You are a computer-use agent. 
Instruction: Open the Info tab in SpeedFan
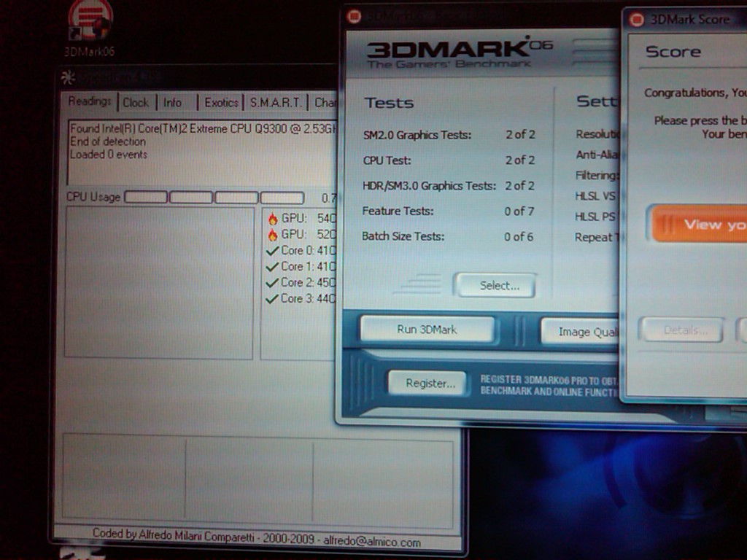pyautogui.click(x=173, y=102)
